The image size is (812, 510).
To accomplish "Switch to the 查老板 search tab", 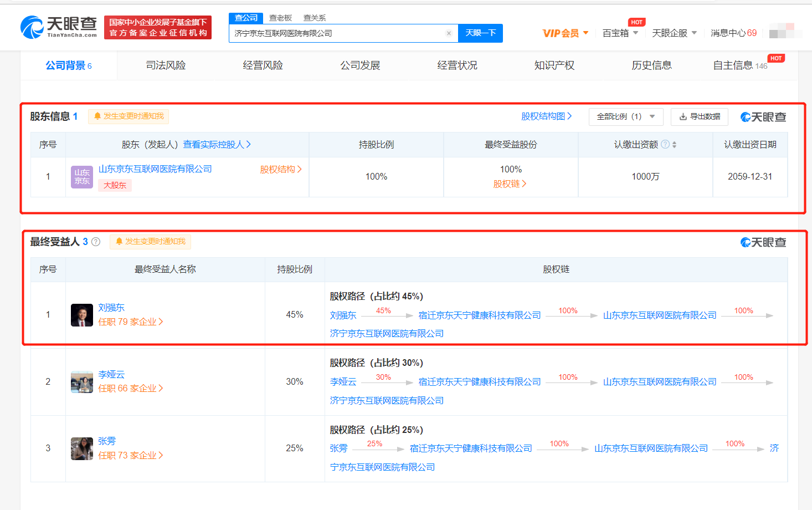I will click(280, 18).
